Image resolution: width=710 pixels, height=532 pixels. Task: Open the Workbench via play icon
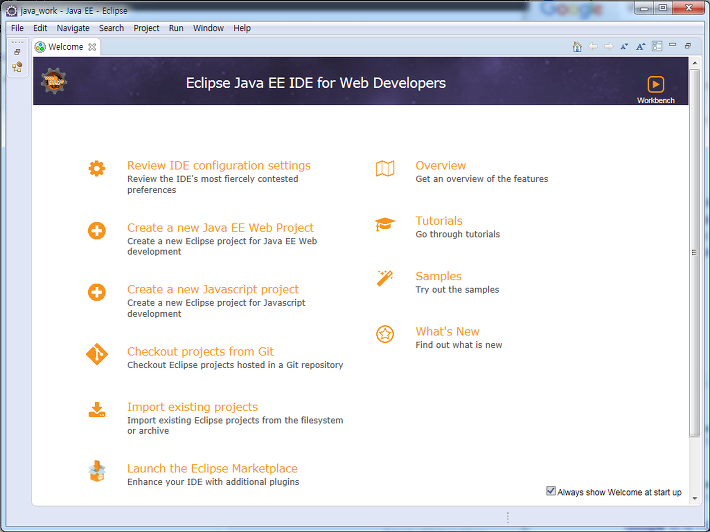pos(656,84)
